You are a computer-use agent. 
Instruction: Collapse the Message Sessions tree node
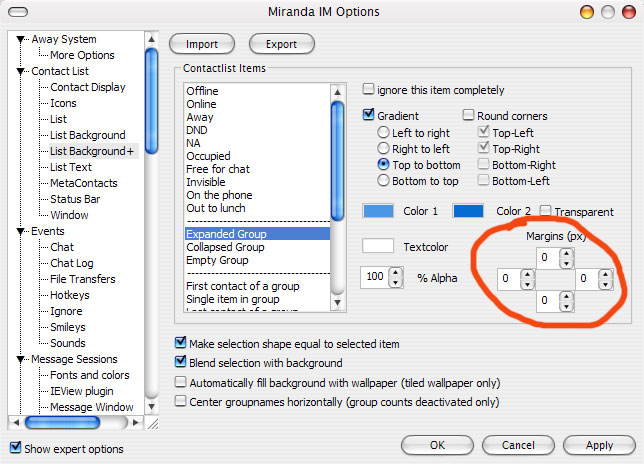pyautogui.click(x=20, y=360)
